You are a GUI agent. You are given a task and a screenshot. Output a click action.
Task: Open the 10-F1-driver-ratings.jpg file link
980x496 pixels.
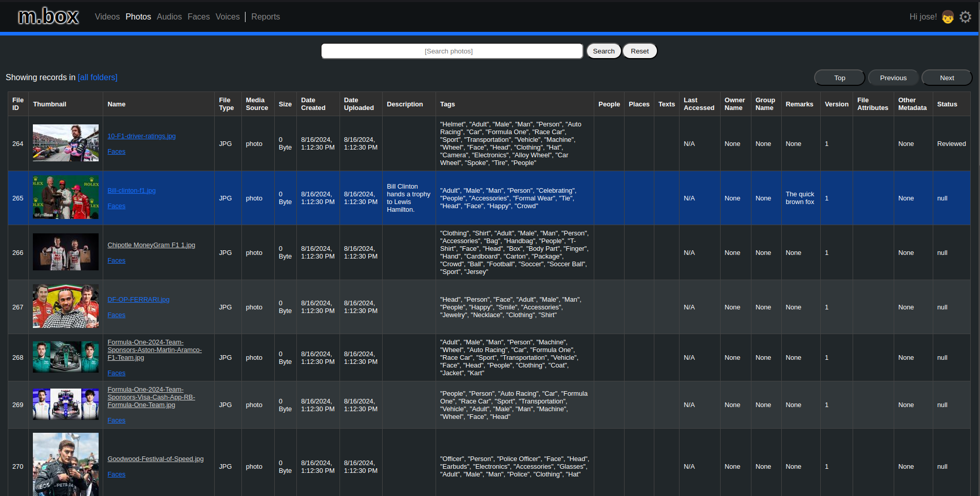(x=141, y=136)
